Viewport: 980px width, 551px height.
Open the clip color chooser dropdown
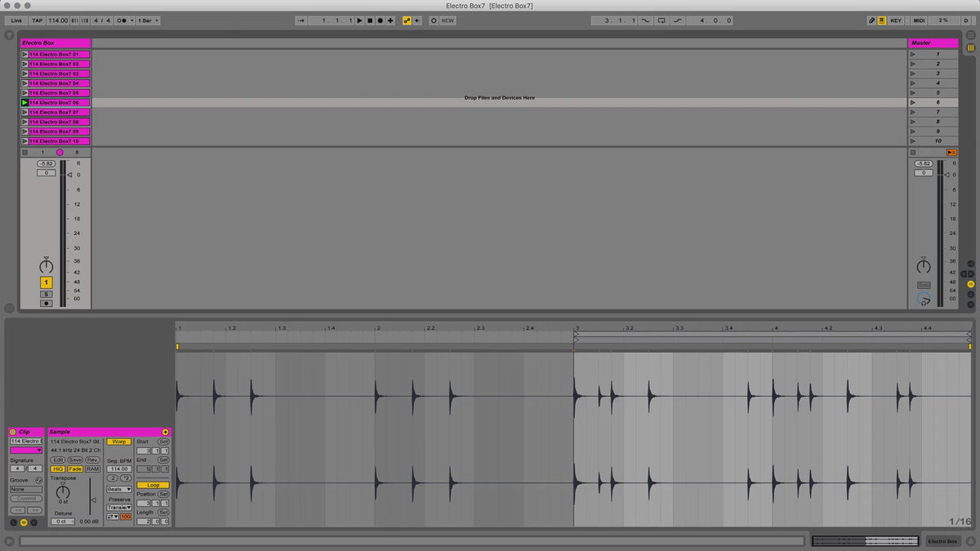[26, 450]
